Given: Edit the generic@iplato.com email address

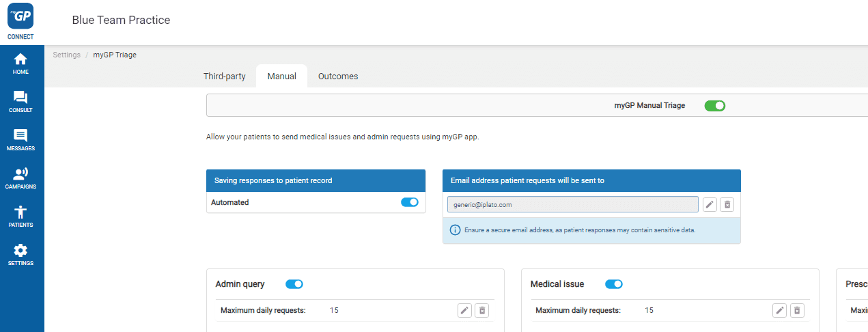Looking at the screenshot, I should coord(710,204).
